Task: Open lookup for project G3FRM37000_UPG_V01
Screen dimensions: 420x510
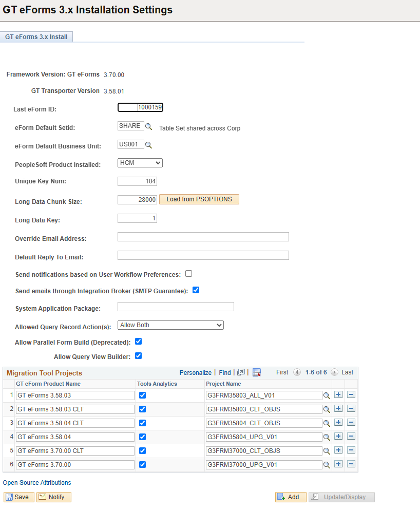Action: click(x=327, y=465)
